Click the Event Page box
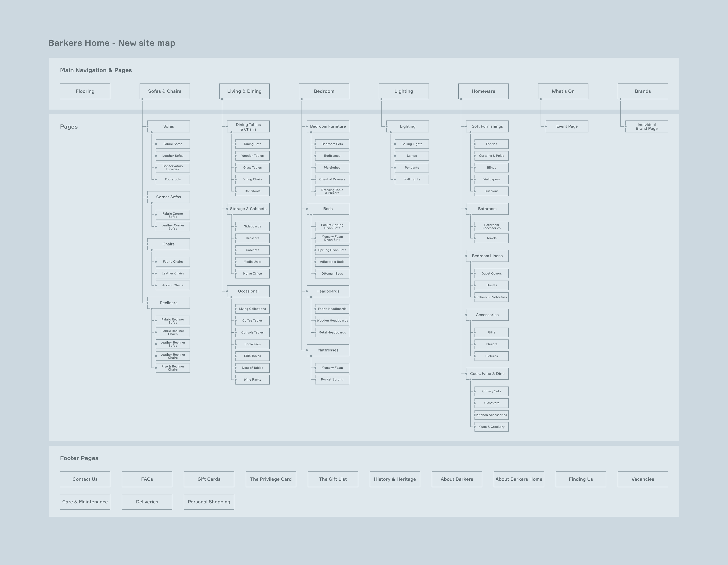The image size is (728, 565). tap(567, 126)
